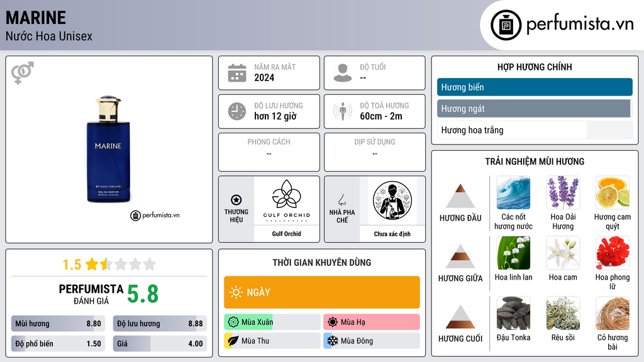Click the Trải nghiệm mùi hương heading
The height and width of the screenshot is (362, 644).
click(x=535, y=162)
